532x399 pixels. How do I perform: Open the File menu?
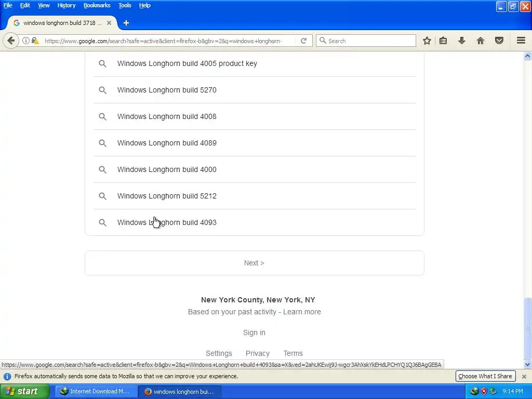pos(8,5)
